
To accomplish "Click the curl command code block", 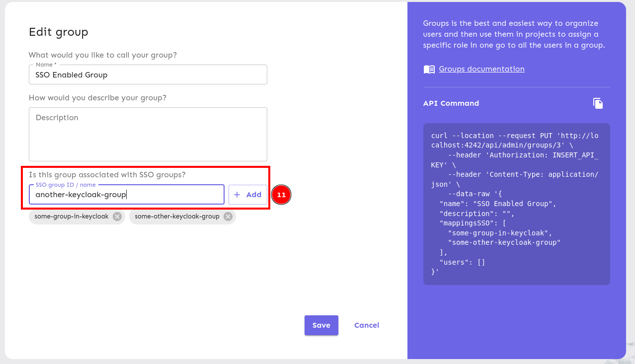I will pyautogui.click(x=516, y=204).
